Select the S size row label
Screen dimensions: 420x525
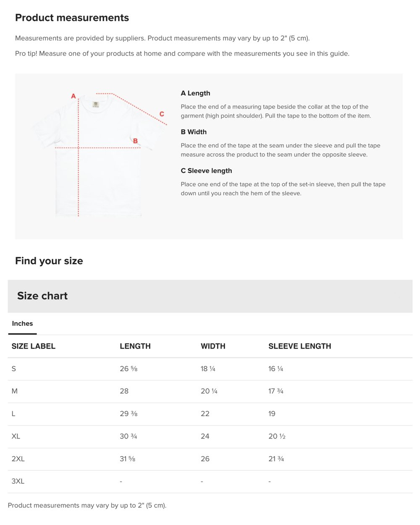pos(14,369)
